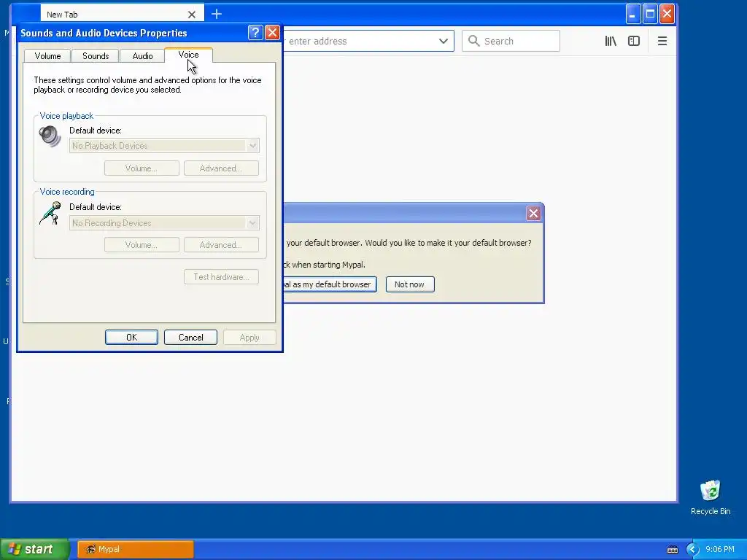Expand the address bar history dropdown arrow
The image size is (747, 560).
[443, 41]
